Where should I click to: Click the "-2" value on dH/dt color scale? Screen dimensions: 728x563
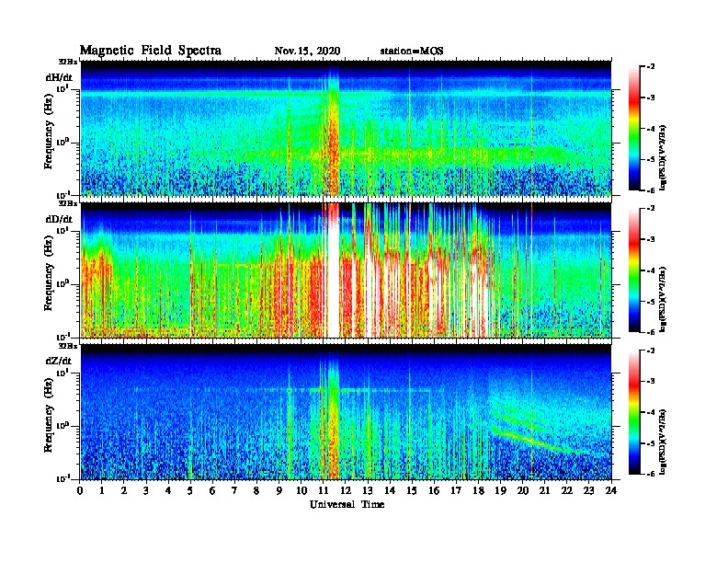651,67
